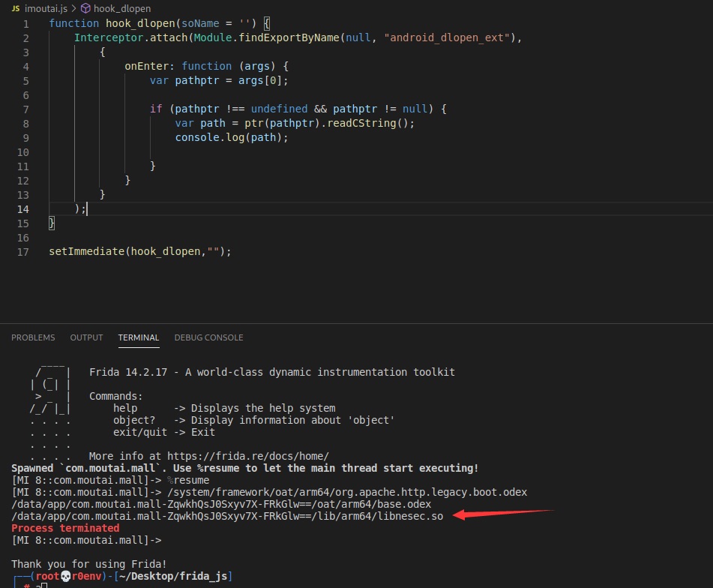Click the libnesec.so path in terminal
Screen dimensions: 713x588
(x=227, y=516)
